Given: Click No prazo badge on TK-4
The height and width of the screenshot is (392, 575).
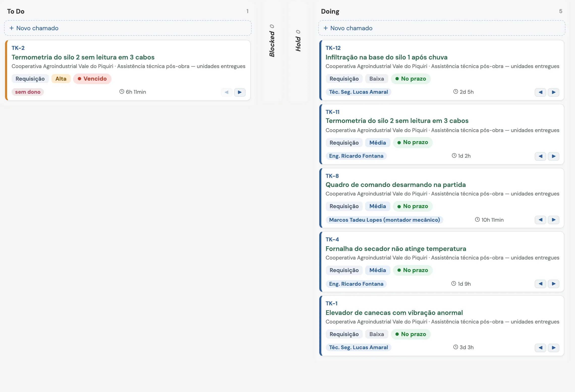Looking at the screenshot, I should click(413, 270).
